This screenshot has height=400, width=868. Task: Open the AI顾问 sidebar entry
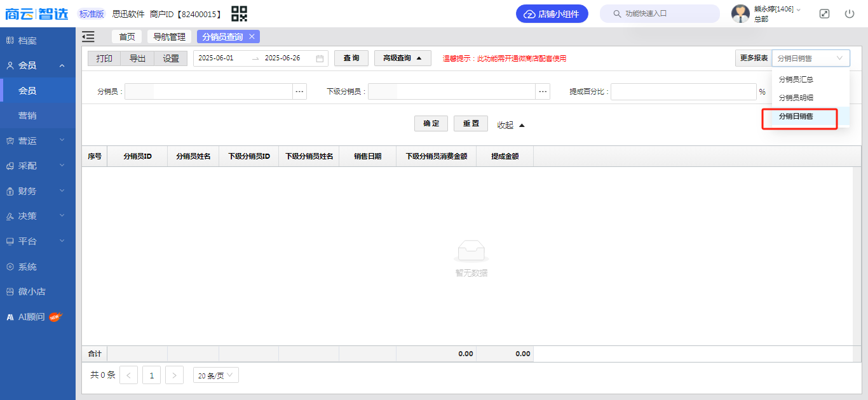click(x=37, y=317)
